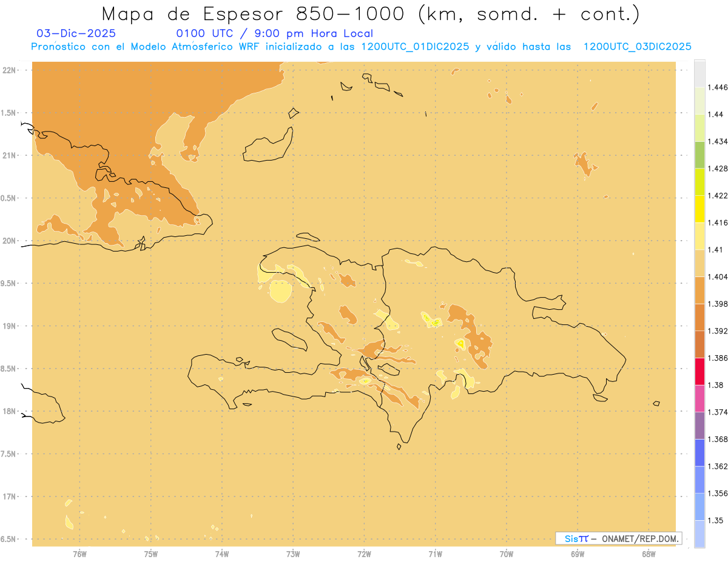Click the legend value '1.356'
Screen dimensions: 728x562
tap(718, 493)
